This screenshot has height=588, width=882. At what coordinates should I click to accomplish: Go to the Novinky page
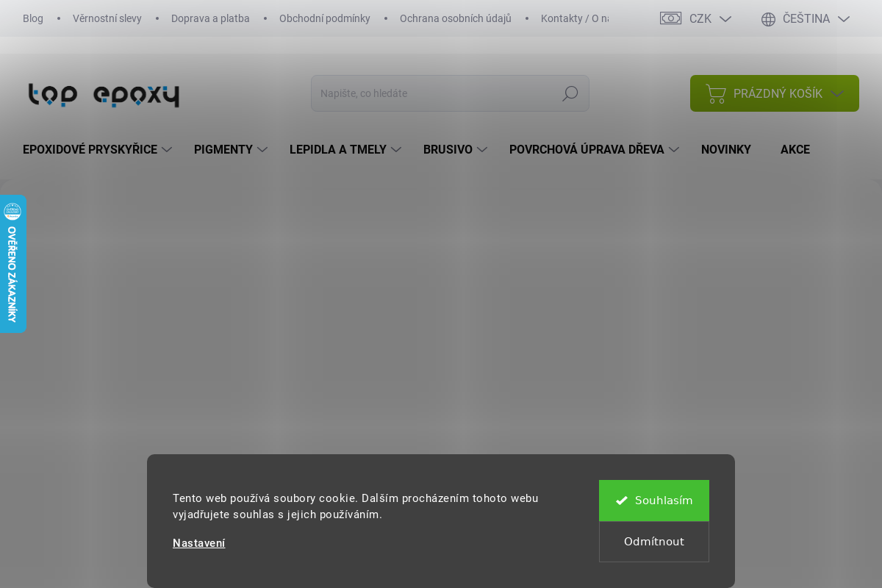(x=725, y=150)
